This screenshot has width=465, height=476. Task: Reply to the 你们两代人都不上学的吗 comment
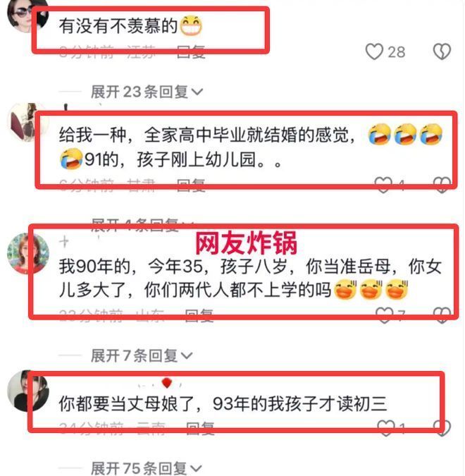(199, 315)
